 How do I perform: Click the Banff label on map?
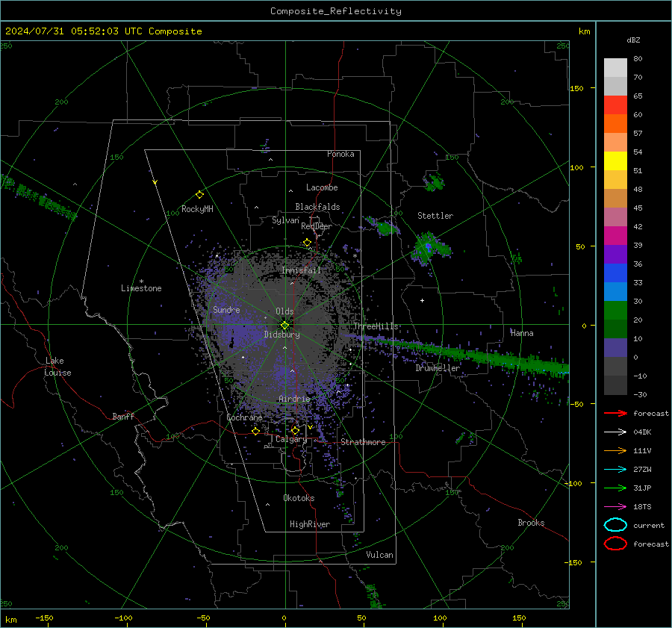(x=123, y=417)
